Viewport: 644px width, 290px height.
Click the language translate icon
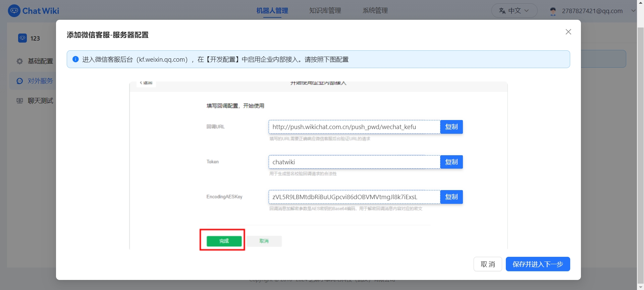[502, 11]
